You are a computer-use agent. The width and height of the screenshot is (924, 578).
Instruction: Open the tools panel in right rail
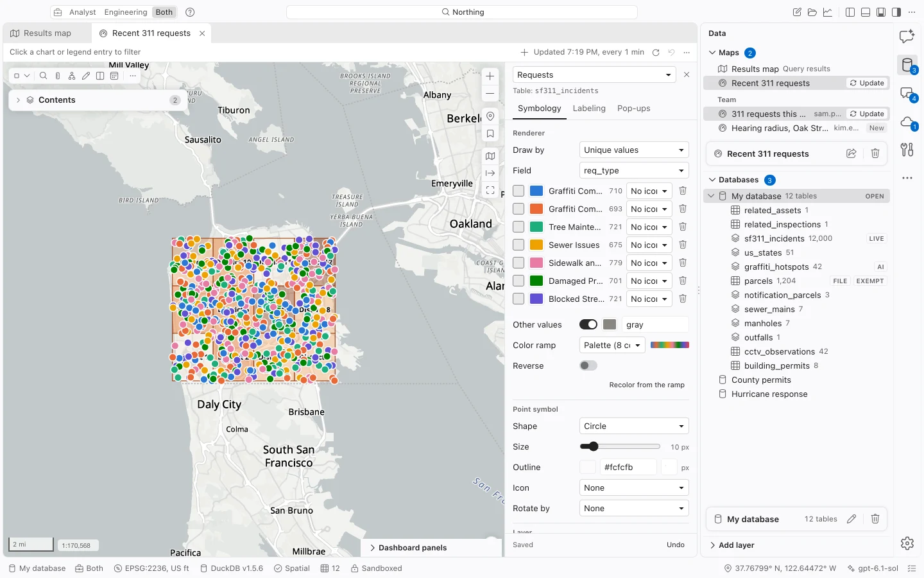tap(907, 150)
